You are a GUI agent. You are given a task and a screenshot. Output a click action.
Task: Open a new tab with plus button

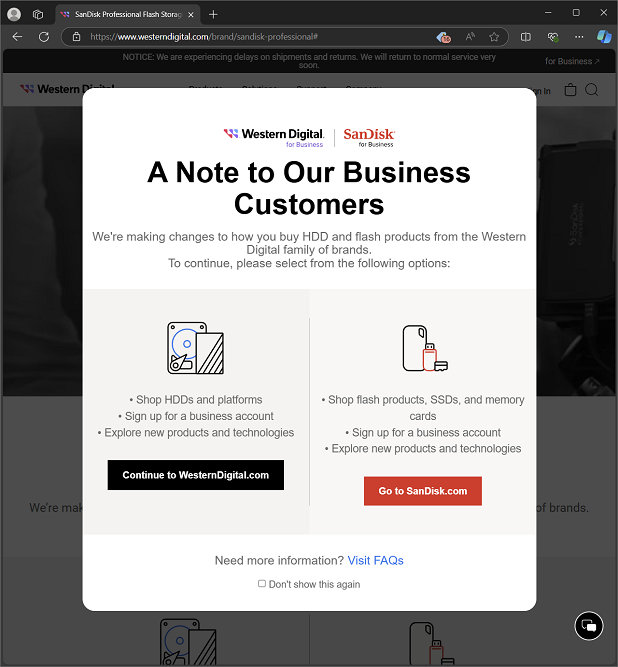click(213, 14)
